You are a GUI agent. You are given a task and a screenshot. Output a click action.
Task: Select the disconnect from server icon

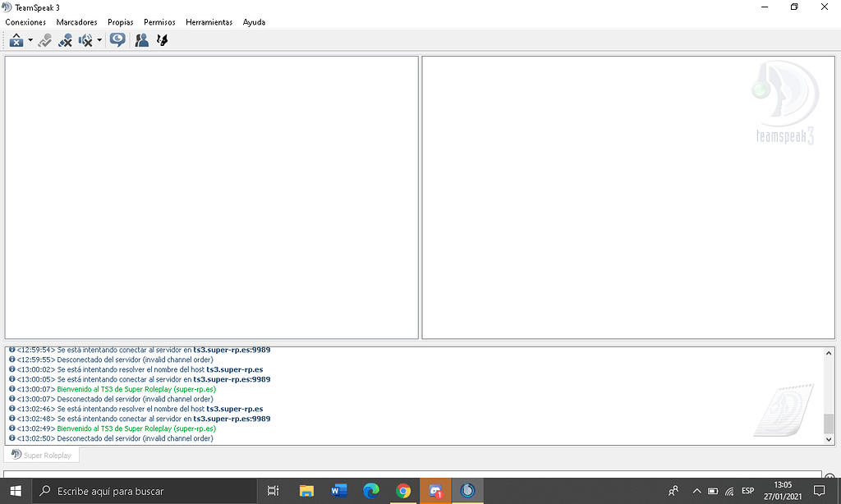coord(16,39)
